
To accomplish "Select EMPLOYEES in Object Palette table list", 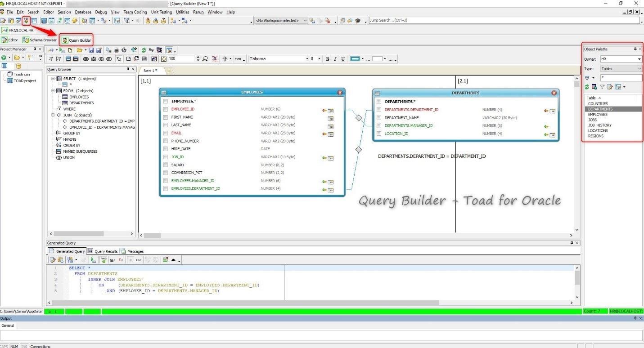I will (598, 115).
